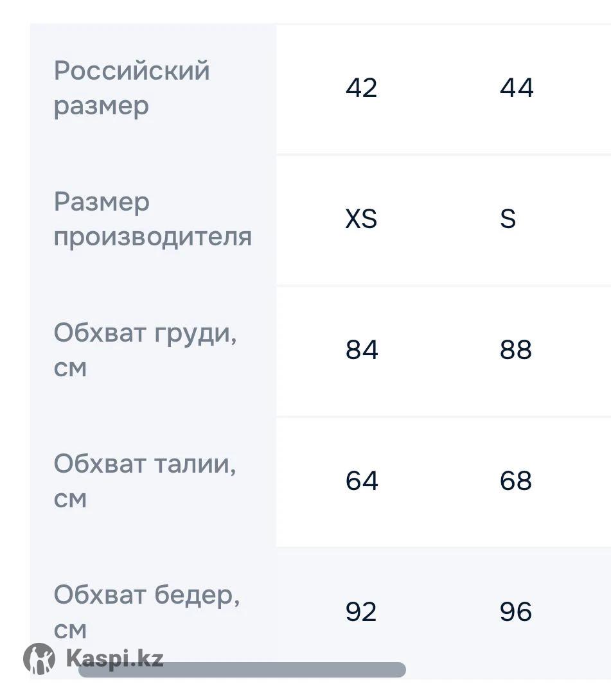Click the Обхват бедер row label
This screenshot has height=700, width=611.
pos(147,595)
